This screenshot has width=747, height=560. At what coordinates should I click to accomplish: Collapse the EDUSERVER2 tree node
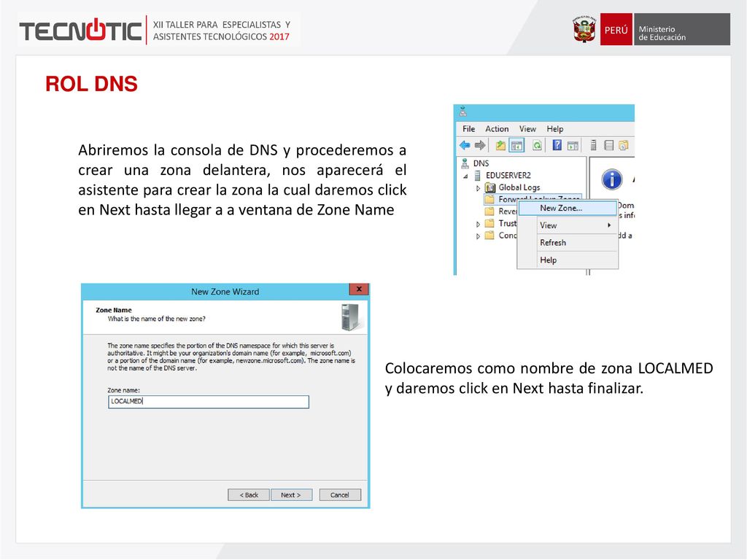click(x=466, y=176)
